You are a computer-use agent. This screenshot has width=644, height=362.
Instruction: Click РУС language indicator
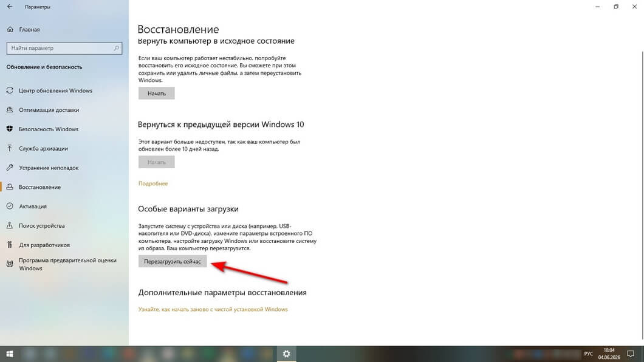click(589, 353)
